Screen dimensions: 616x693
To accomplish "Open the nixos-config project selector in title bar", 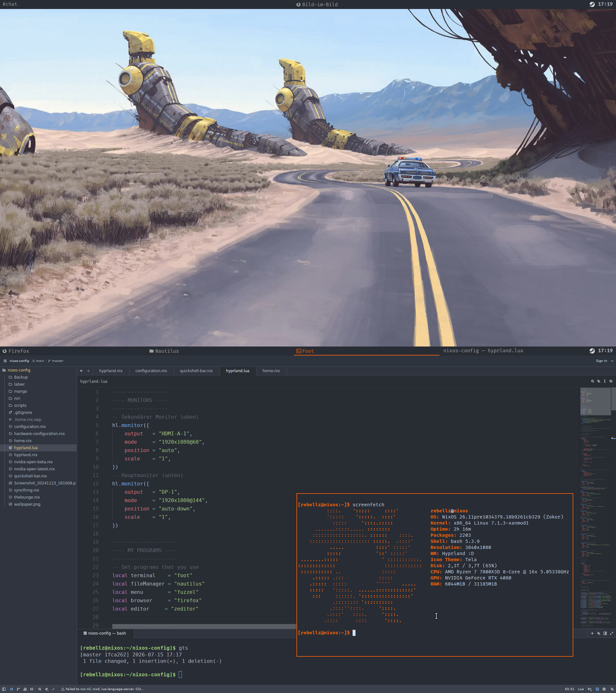I will pos(19,361).
